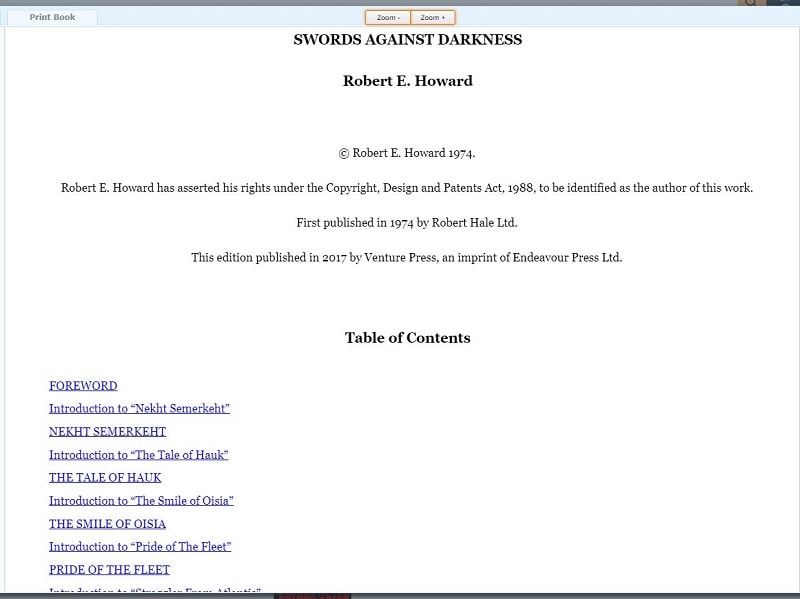The height and width of the screenshot is (599, 800).
Task: Click 'First published in 1974 by Robert Hale Ltd.'
Action: 407,223
